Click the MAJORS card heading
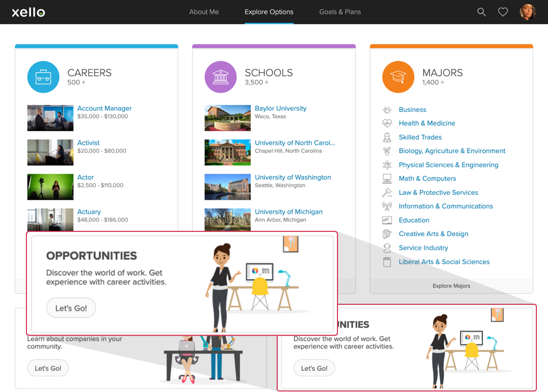The width and height of the screenshot is (548, 392). [442, 72]
